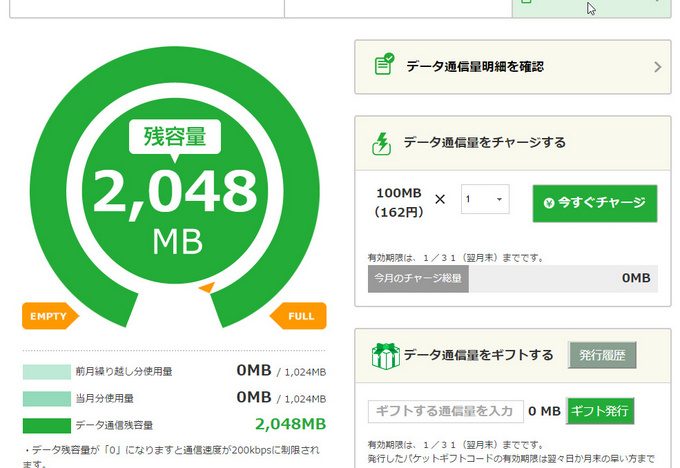Screen dimensions: 680x468
Task: Click the 100MB (162円) price text
Action: click(399, 203)
